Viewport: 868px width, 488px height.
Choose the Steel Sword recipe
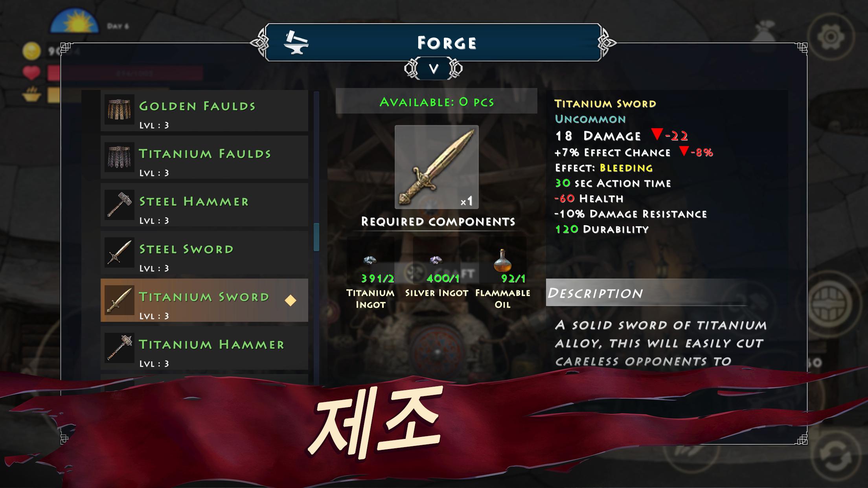[x=204, y=253]
